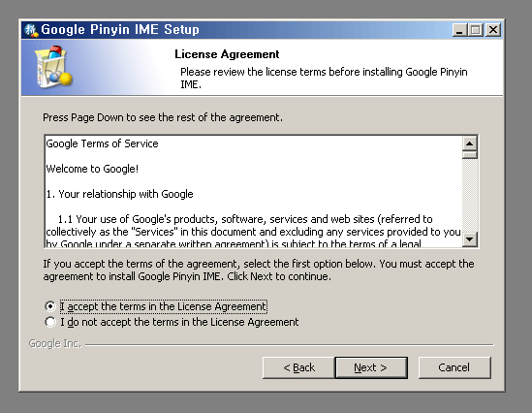Click inside the Google Terms of Service text box

[254, 191]
